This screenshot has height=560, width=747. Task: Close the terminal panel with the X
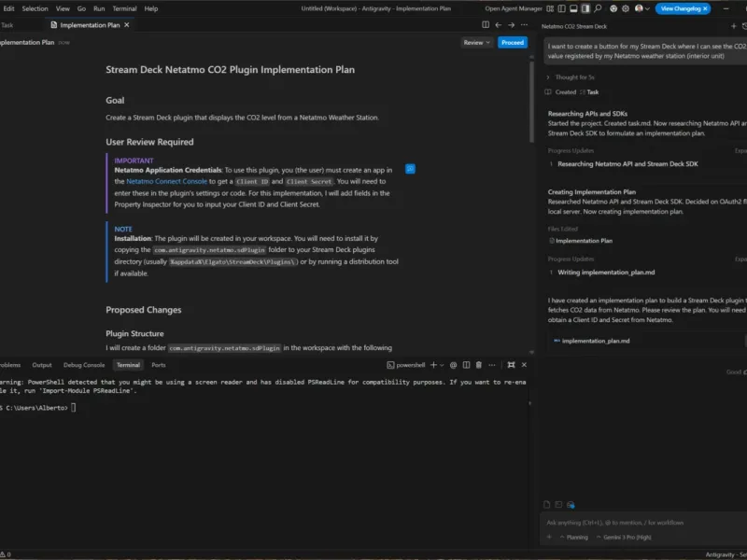(524, 365)
